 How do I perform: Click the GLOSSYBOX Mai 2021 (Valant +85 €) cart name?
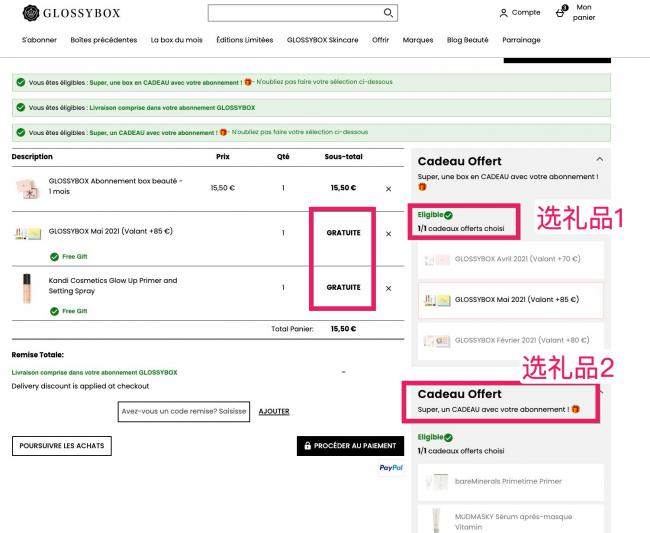[x=110, y=231]
